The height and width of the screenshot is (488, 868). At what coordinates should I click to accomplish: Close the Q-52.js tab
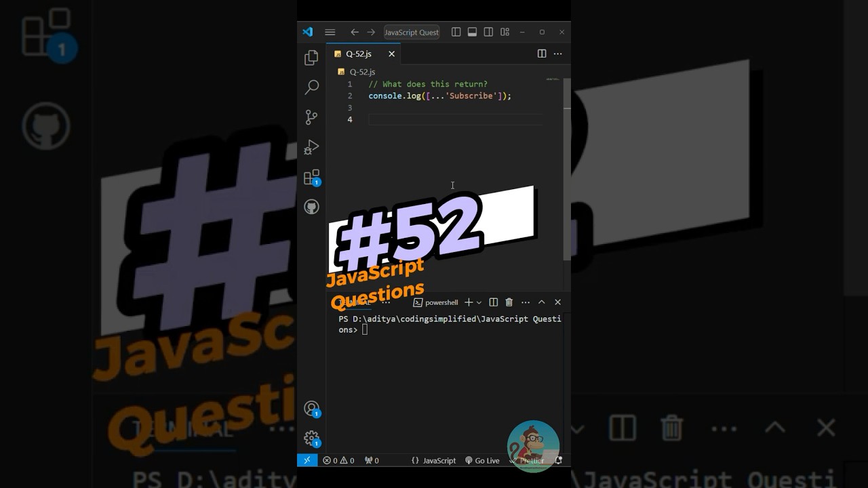[x=391, y=54]
